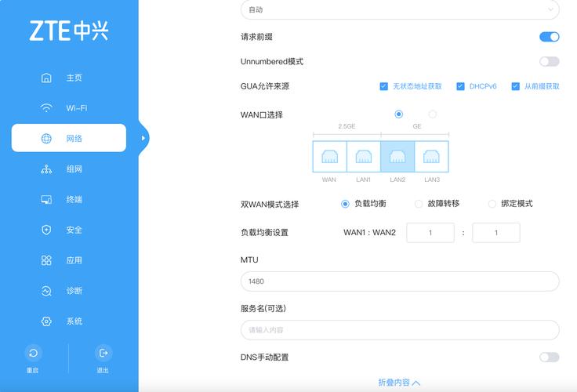Image resolution: width=577 pixels, height=392 pixels.
Task: Click the home icon beside 主页
Action: [46, 78]
